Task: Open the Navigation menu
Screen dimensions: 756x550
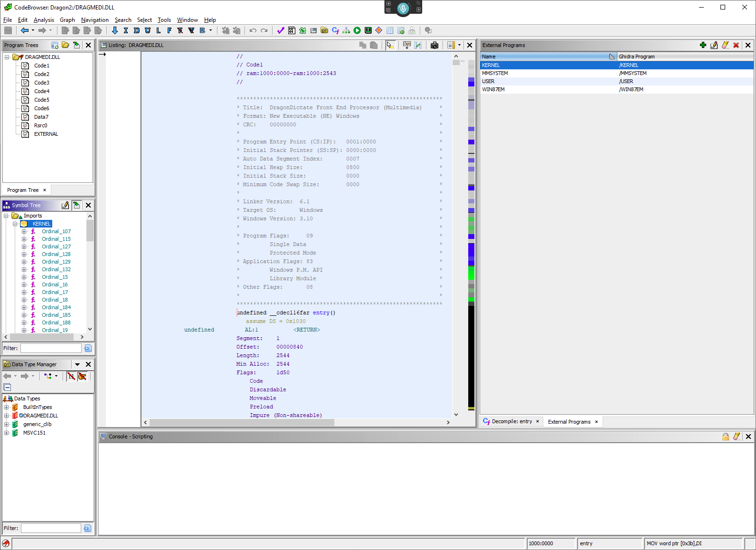Action: pyautogui.click(x=95, y=20)
